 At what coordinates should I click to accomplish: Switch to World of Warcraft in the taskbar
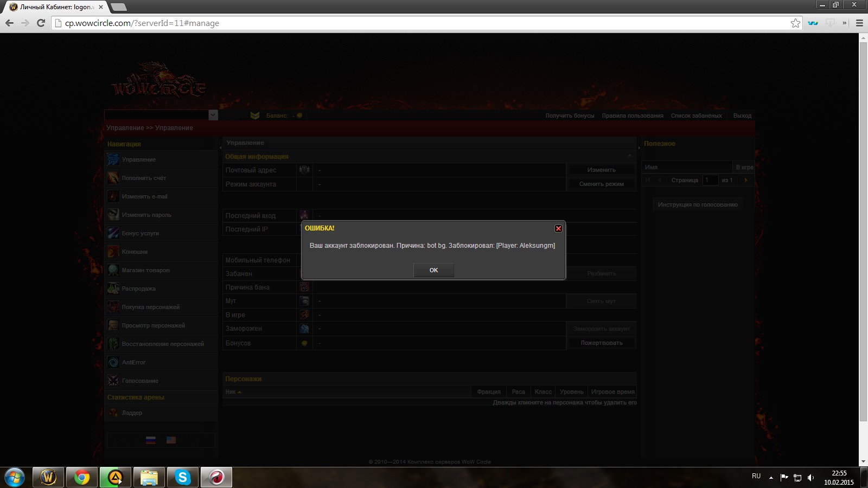48,478
